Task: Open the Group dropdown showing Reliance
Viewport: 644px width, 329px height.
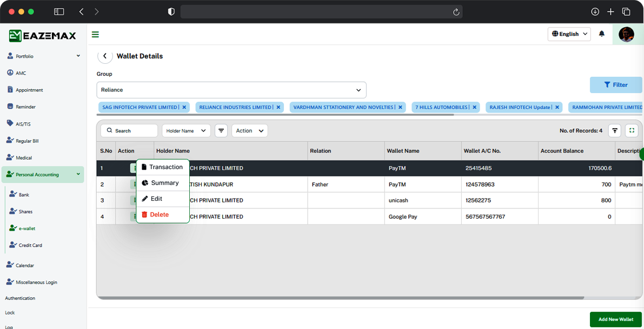Action: 231,90
